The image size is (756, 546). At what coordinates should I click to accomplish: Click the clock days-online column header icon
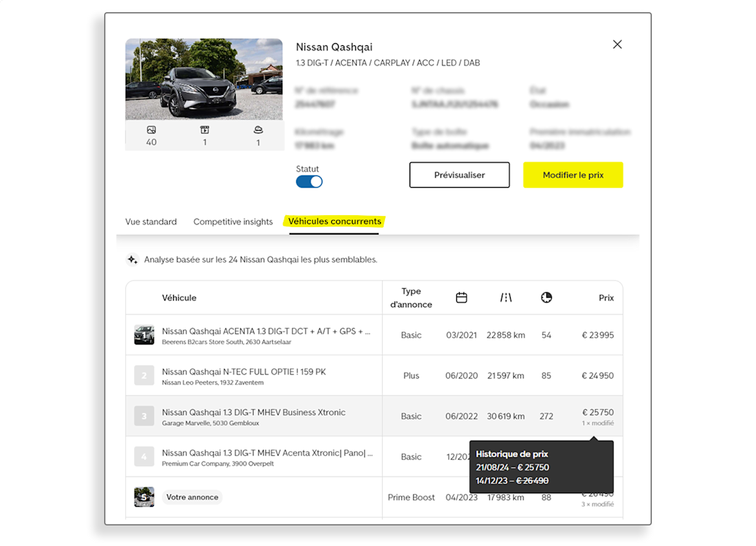pyautogui.click(x=546, y=298)
